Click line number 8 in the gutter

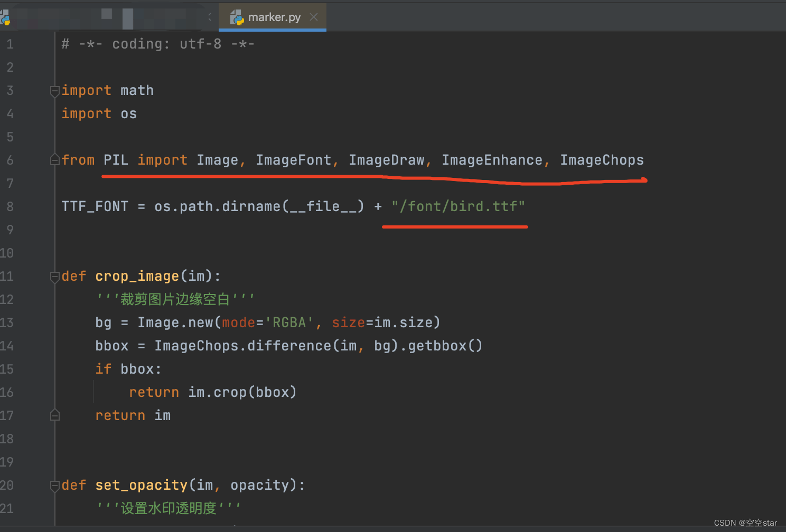(x=10, y=207)
